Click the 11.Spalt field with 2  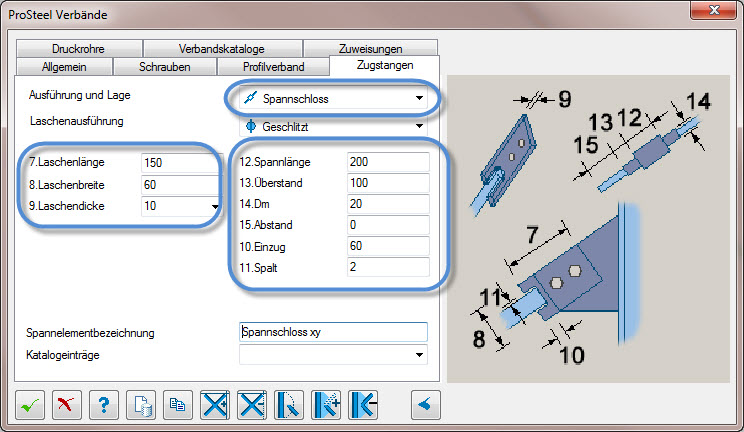[388, 267]
